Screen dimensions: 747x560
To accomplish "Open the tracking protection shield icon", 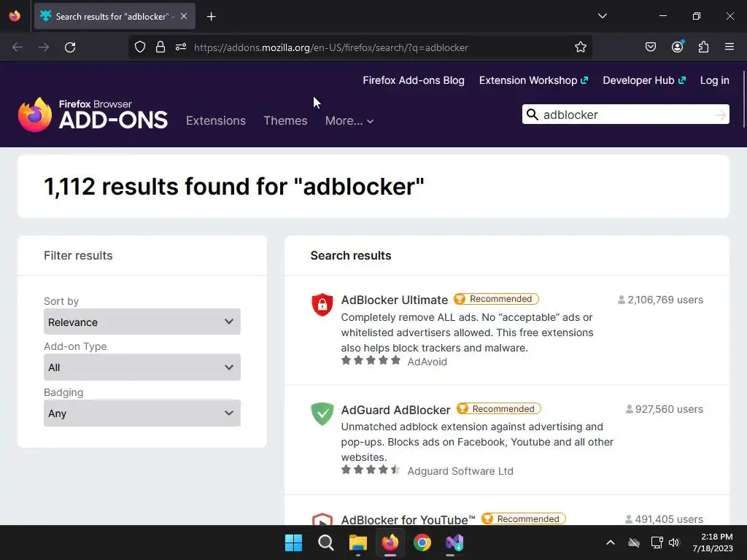I will [x=139, y=47].
